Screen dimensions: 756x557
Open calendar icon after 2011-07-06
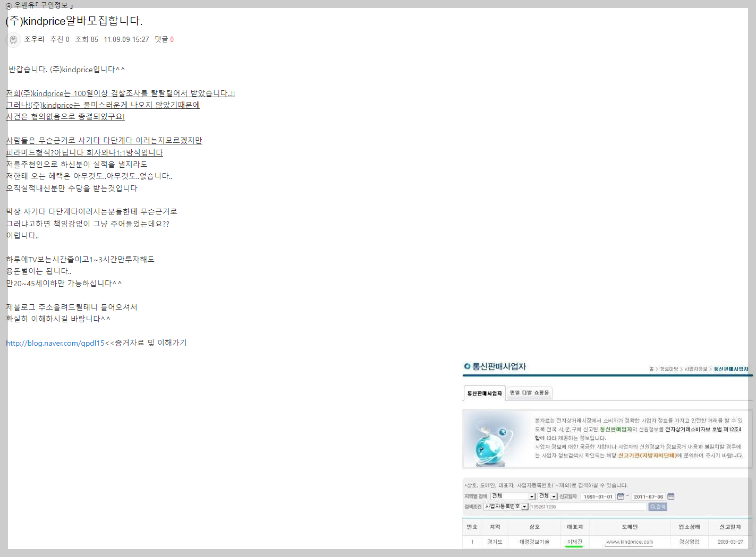tap(670, 496)
